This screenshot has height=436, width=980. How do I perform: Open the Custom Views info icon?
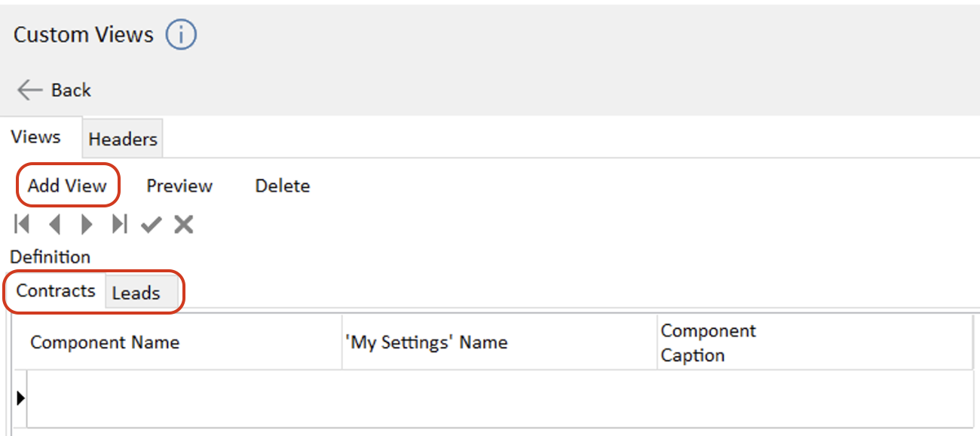(181, 35)
